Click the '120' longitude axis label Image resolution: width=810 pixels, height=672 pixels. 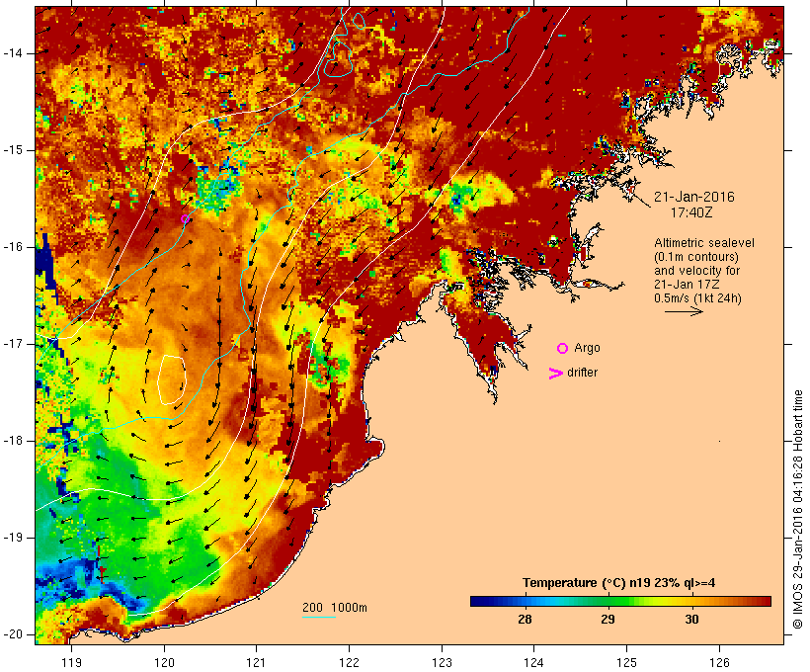point(164,662)
